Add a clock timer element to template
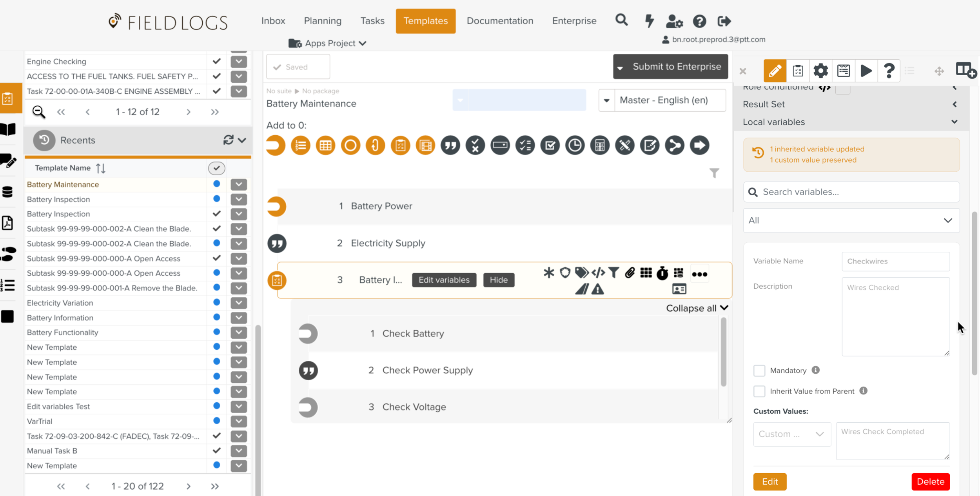The height and width of the screenshot is (496, 980). click(575, 145)
